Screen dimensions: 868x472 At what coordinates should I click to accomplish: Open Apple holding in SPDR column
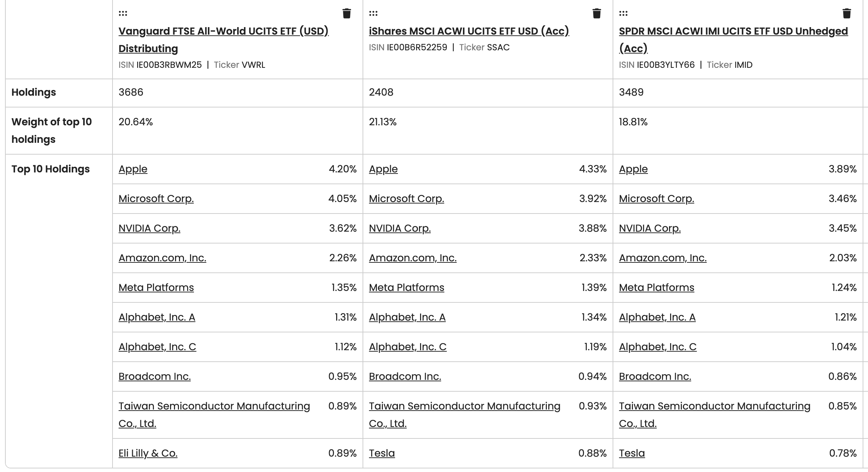pos(633,169)
